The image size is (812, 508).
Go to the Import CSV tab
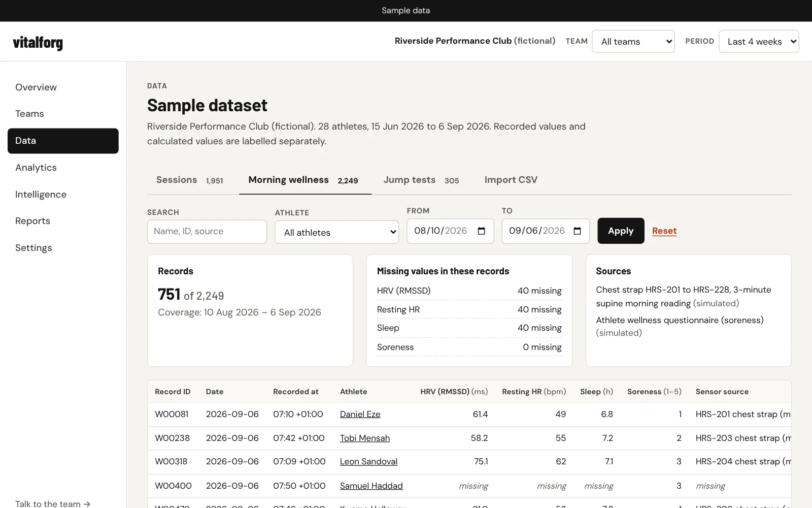511,180
